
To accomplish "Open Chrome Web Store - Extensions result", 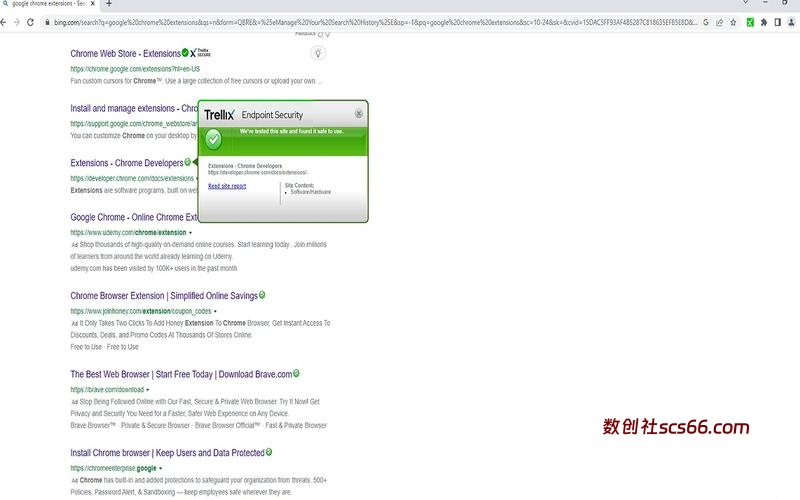I will pyautogui.click(x=125, y=53).
